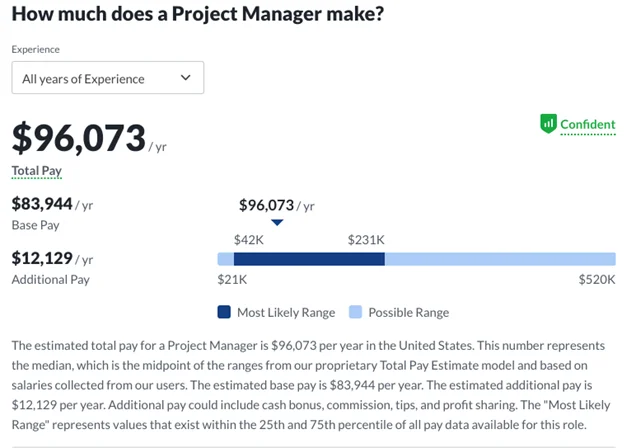
Task: Click the Possible Range legend label
Action: pyautogui.click(x=408, y=312)
